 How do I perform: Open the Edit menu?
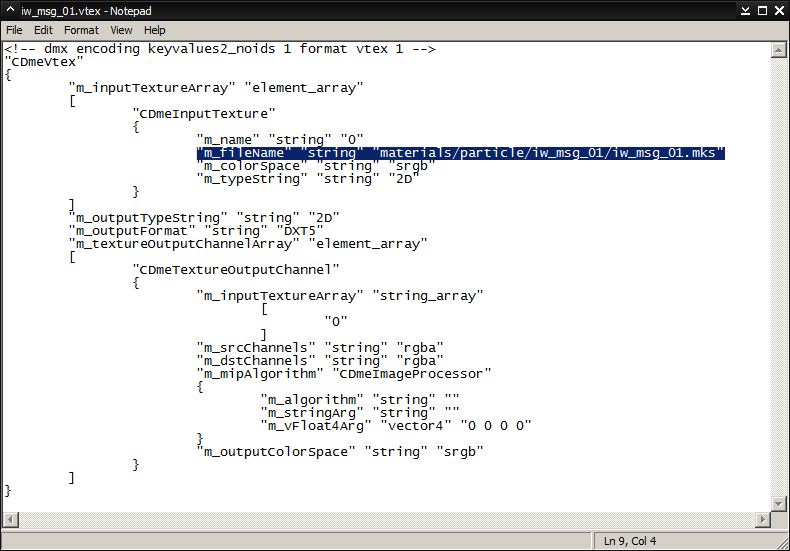pos(43,30)
